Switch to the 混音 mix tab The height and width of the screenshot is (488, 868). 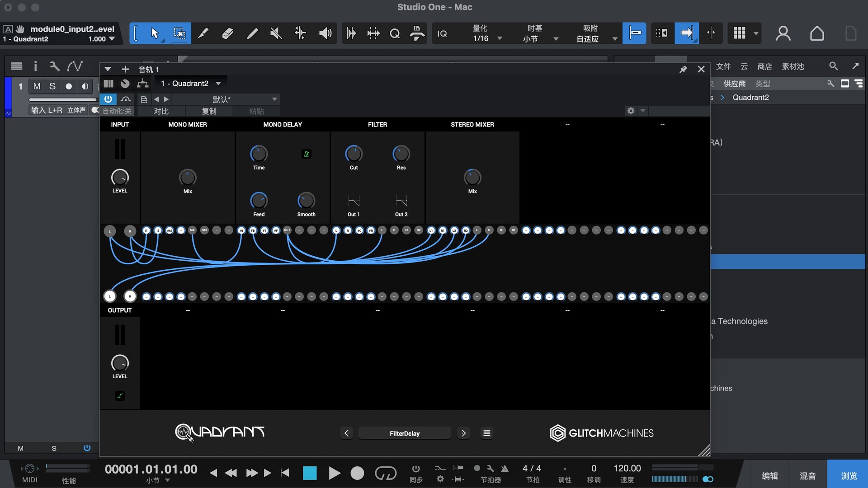click(x=808, y=475)
